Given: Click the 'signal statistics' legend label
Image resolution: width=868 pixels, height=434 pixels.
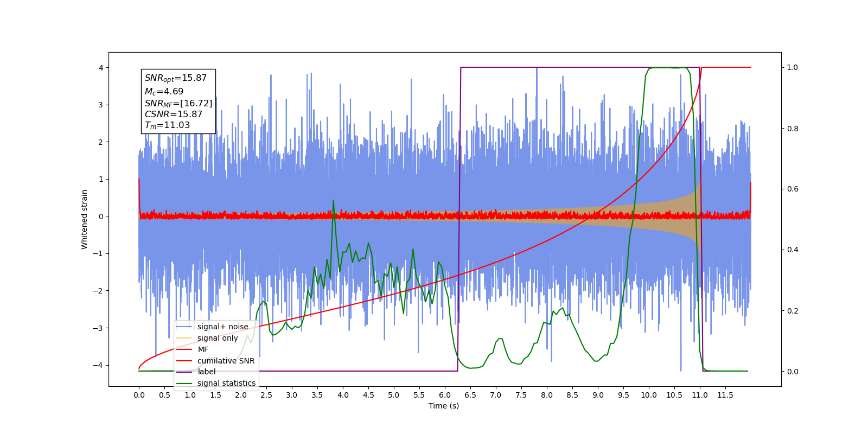Looking at the screenshot, I should (x=226, y=383).
